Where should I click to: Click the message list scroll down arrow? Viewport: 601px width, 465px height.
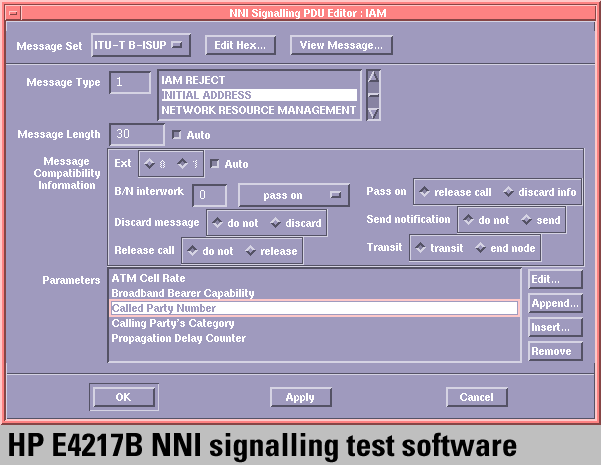pos(373,113)
